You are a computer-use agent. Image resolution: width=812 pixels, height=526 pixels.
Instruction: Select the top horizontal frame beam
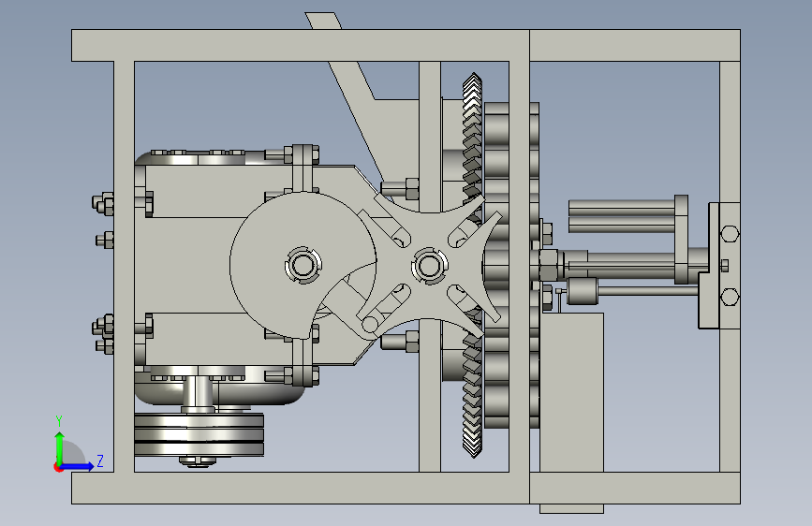(406, 46)
